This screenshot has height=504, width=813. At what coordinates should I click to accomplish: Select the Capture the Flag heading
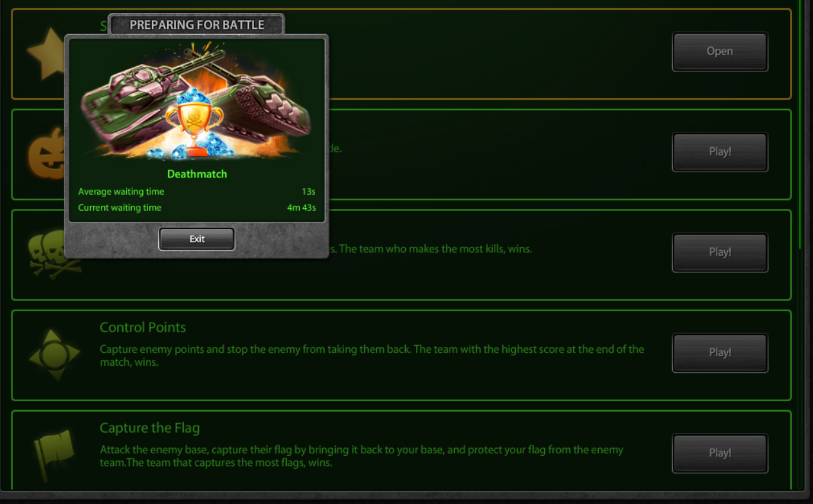click(150, 428)
